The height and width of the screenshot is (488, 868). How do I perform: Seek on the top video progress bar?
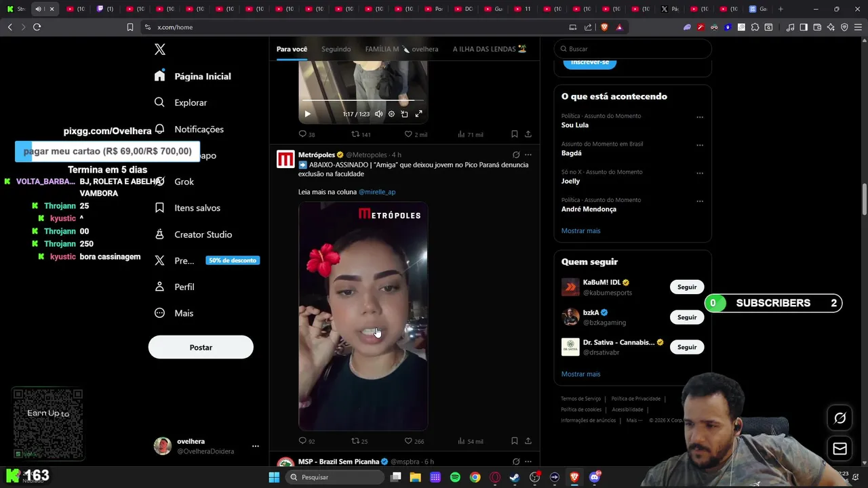pos(363,100)
